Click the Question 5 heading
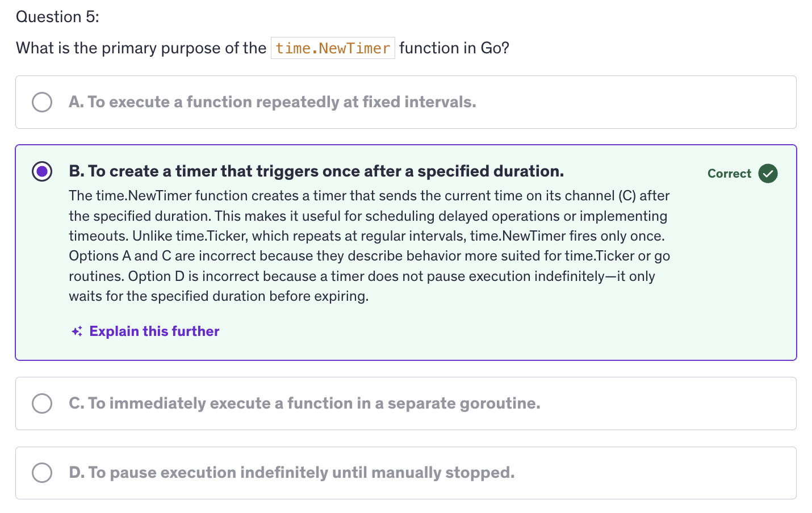812x513 pixels. pyautogui.click(x=57, y=16)
